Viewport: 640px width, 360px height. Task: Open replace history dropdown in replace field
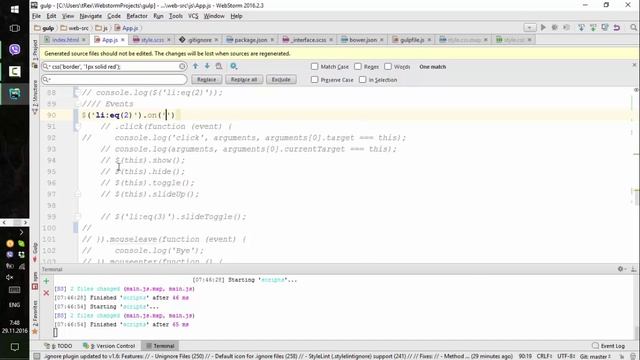[46, 79]
